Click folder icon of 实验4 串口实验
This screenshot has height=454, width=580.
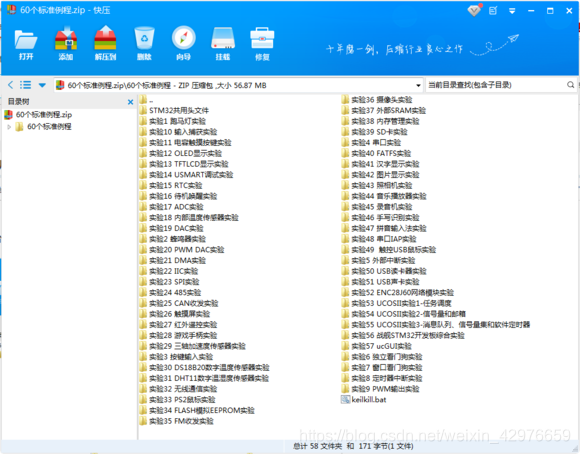[345, 142]
